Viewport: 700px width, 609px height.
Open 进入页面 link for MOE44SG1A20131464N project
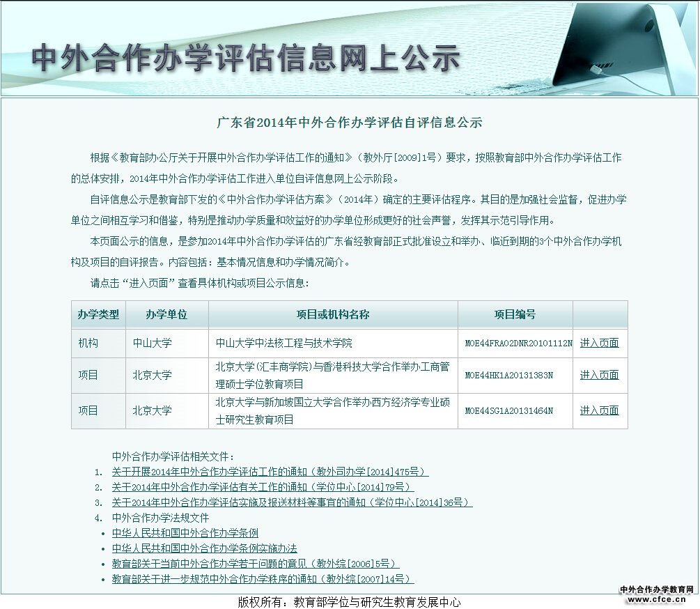click(x=599, y=411)
